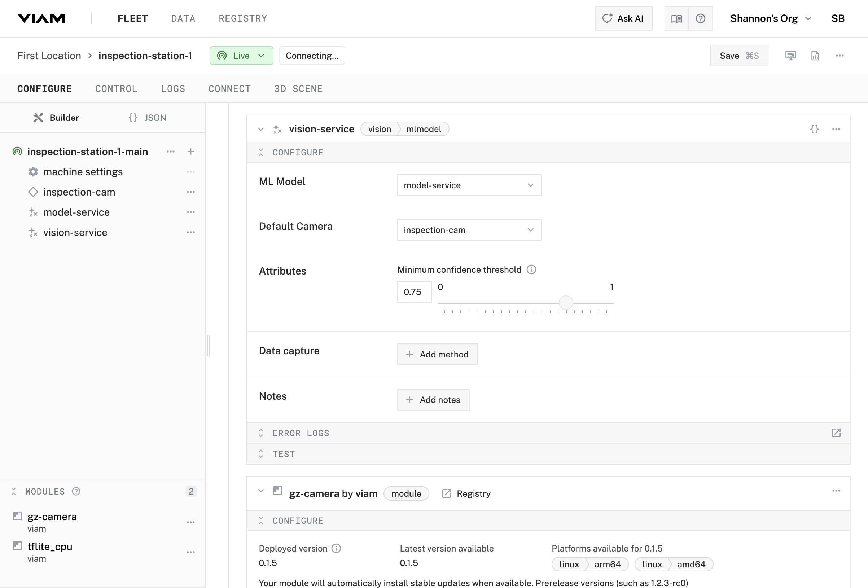This screenshot has width=868, height=588.
Task: Click the confidence threshold slider handle
Action: click(x=565, y=303)
